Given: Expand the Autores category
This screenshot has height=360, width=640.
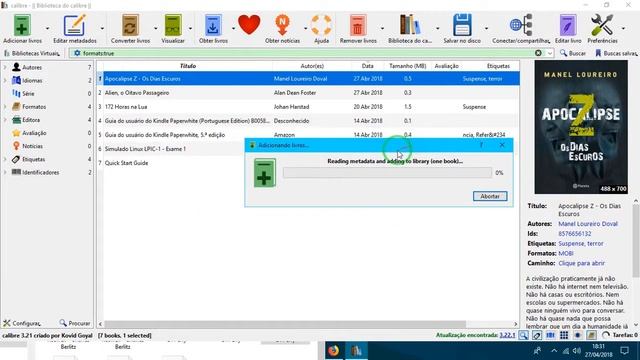Looking at the screenshot, I should [5, 67].
